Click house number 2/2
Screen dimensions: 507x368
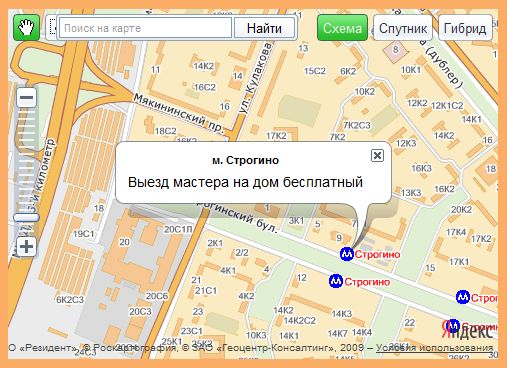[x=242, y=253]
